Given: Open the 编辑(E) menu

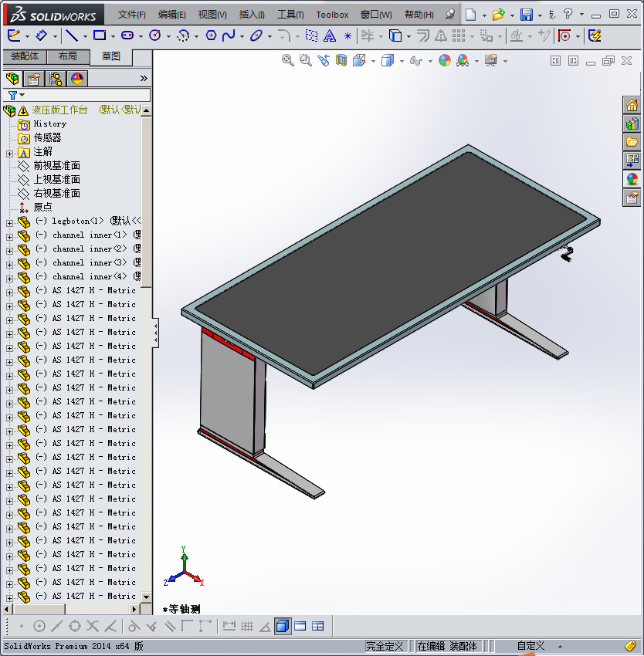Looking at the screenshot, I should tap(172, 15).
